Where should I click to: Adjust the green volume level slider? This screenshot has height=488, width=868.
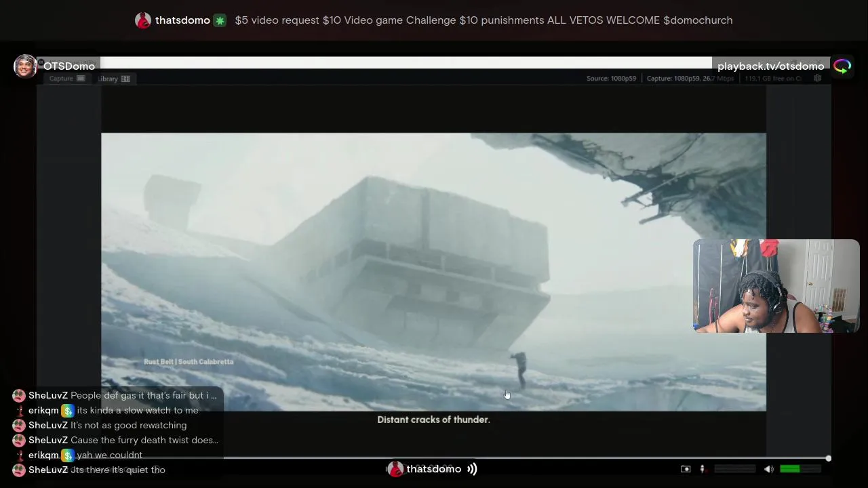click(x=800, y=469)
